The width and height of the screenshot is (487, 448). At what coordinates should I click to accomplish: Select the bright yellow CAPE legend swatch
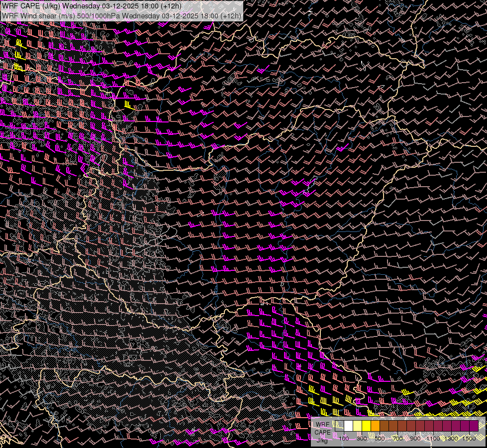click(x=367, y=426)
